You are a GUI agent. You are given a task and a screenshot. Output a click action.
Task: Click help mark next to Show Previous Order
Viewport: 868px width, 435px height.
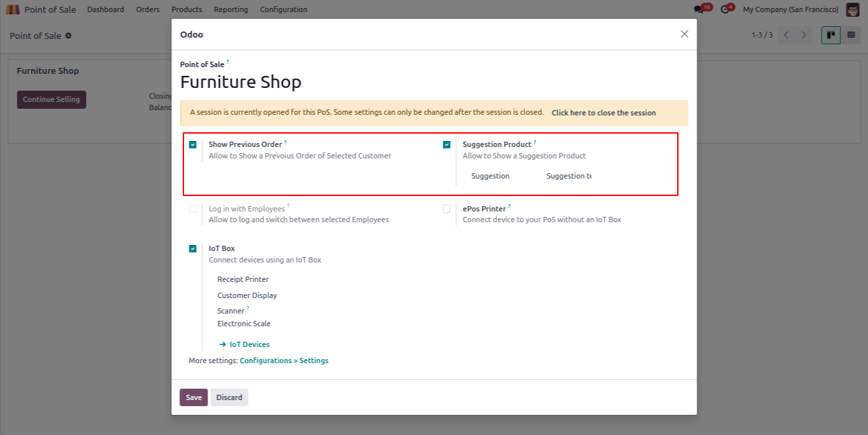(285, 142)
